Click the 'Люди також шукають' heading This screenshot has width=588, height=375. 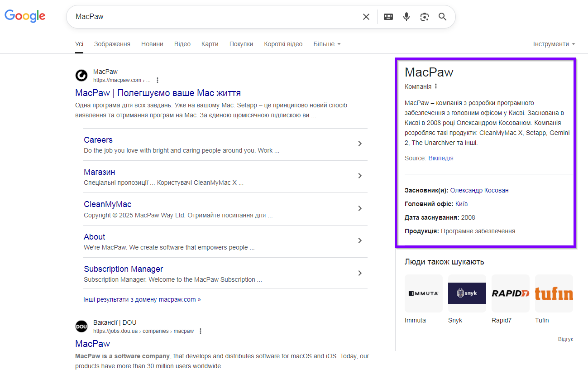point(445,262)
